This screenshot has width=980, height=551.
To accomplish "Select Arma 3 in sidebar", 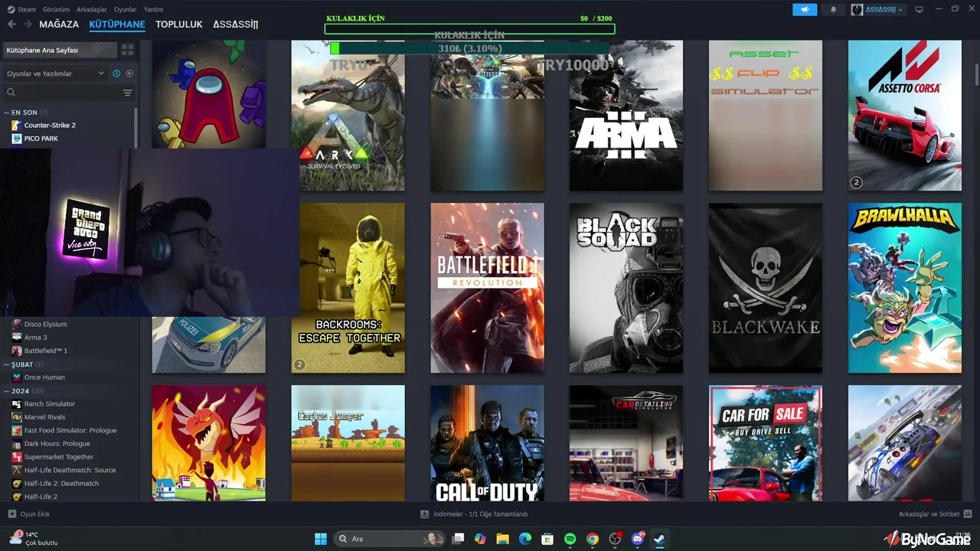I will pos(35,337).
